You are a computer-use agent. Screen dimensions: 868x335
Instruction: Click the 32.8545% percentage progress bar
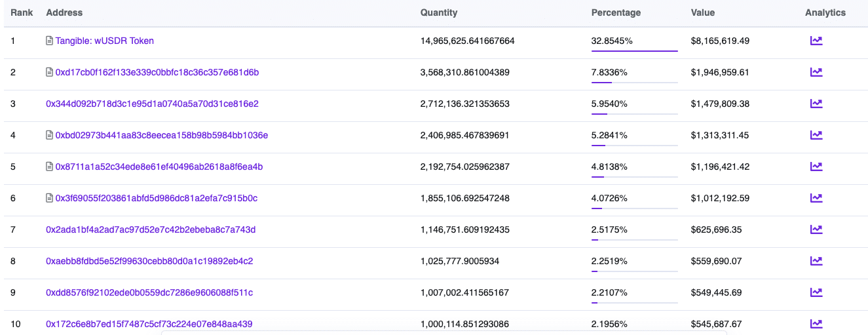pyautogui.click(x=634, y=50)
